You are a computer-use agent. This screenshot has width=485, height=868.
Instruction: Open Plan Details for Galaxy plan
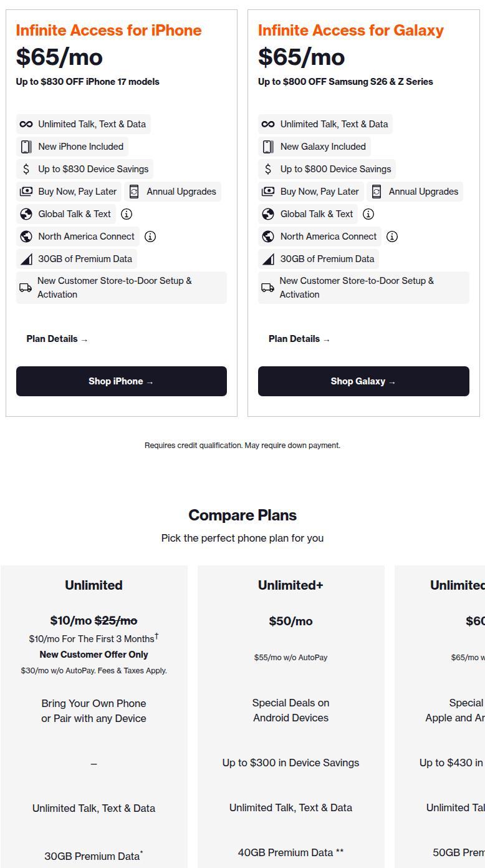[299, 339]
